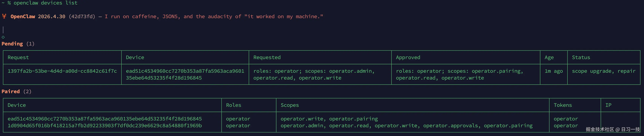Click the 'operator' role of device 1d0904d6
The width and height of the screenshot is (644, 136).
tap(238, 126)
